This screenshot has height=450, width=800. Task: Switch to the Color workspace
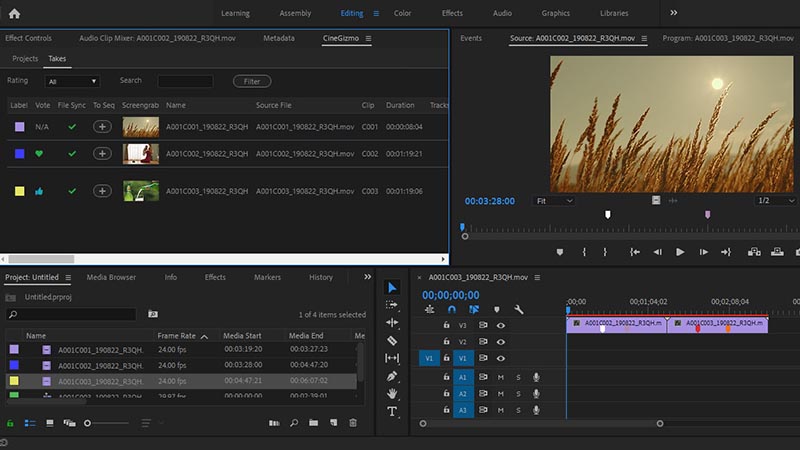402,13
